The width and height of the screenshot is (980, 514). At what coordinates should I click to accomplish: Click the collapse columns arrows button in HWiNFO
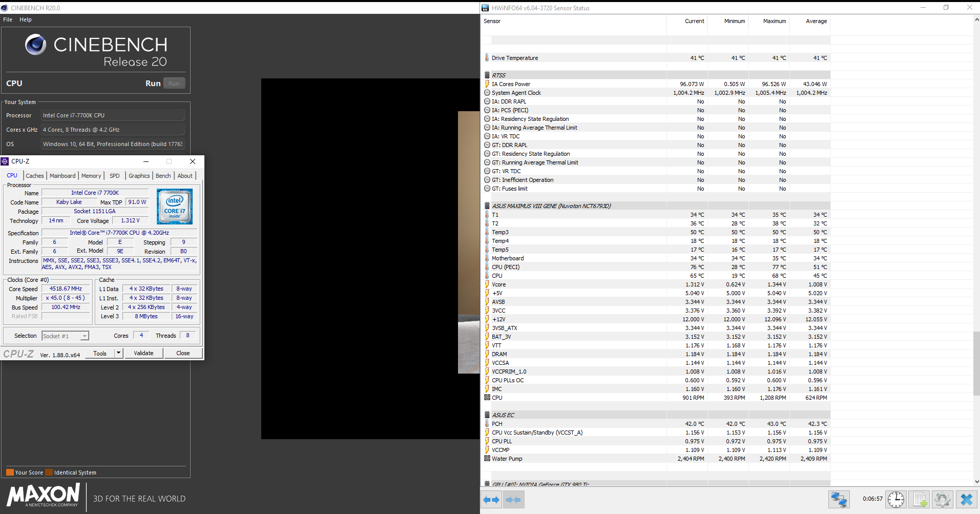(513, 500)
